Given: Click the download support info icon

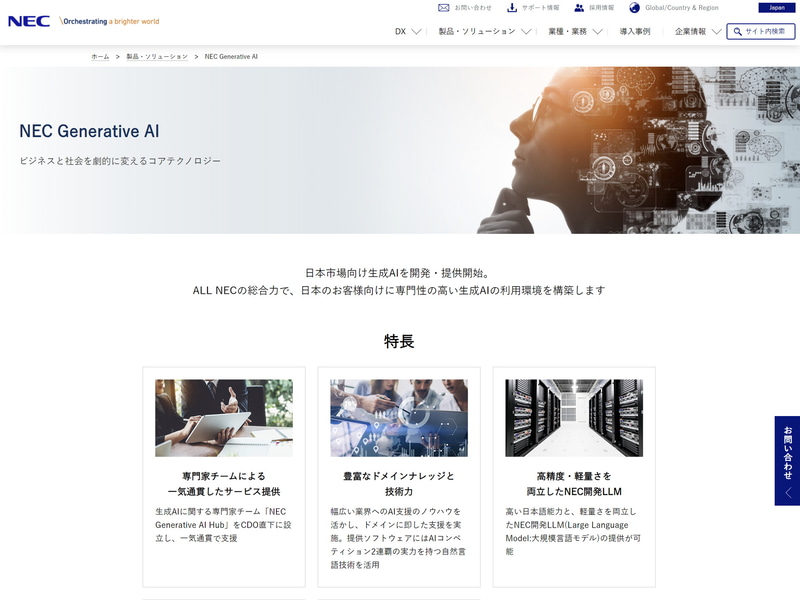Looking at the screenshot, I should pyautogui.click(x=512, y=8).
